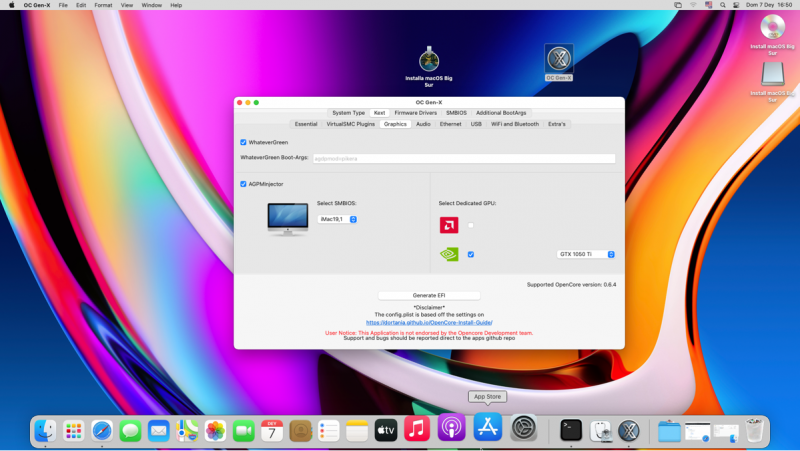Click the NVIDIA GPU logo icon
This screenshot has width=800, height=451.
[x=448, y=254]
